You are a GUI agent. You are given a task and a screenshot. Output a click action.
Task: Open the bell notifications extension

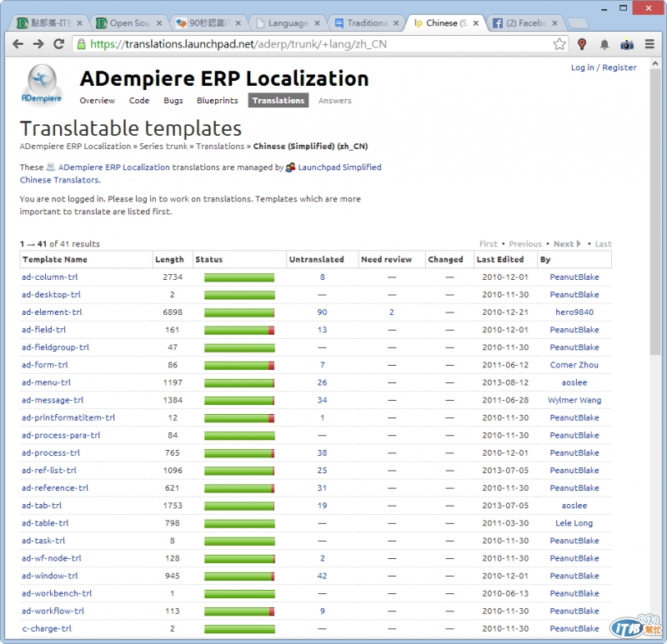(x=604, y=44)
